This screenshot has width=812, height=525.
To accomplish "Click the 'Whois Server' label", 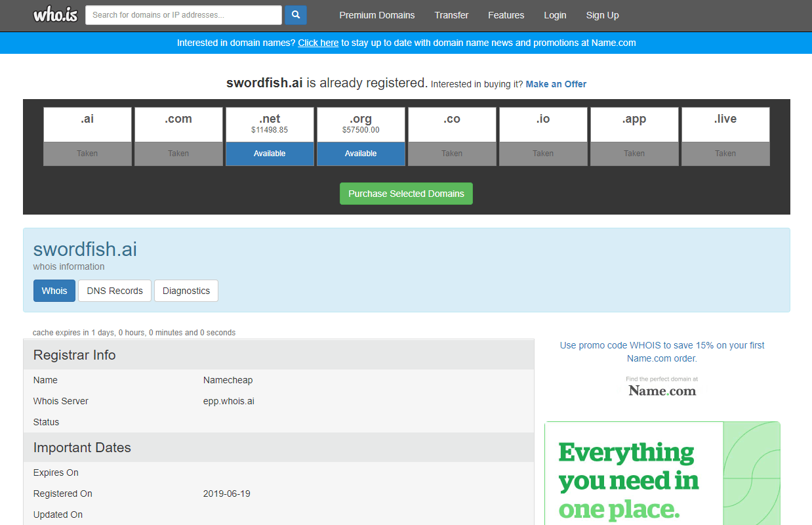I will point(60,401).
